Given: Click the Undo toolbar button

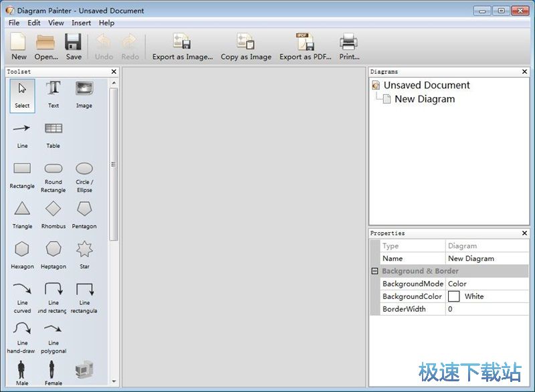Looking at the screenshot, I should tap(104, 47).
